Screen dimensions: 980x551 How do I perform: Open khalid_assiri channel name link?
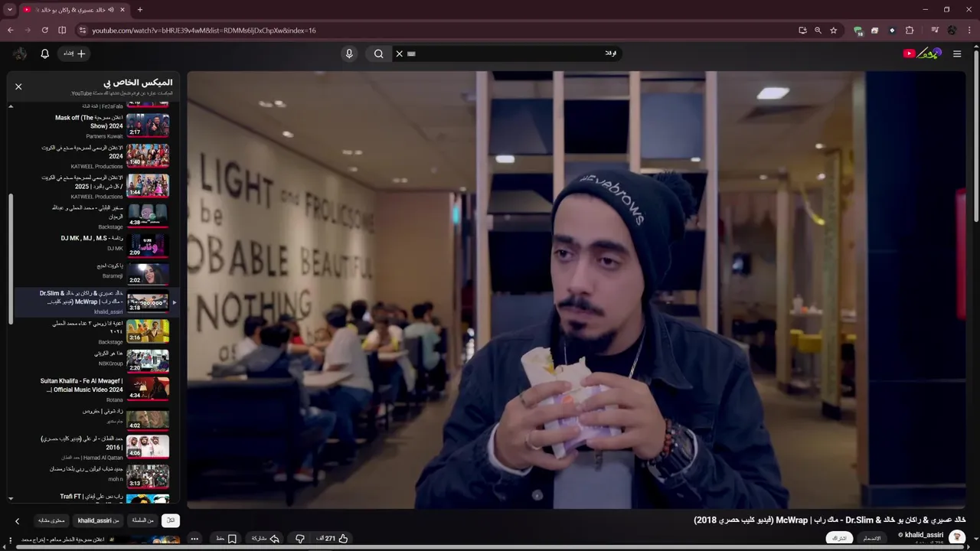click(x=924, y=535)
